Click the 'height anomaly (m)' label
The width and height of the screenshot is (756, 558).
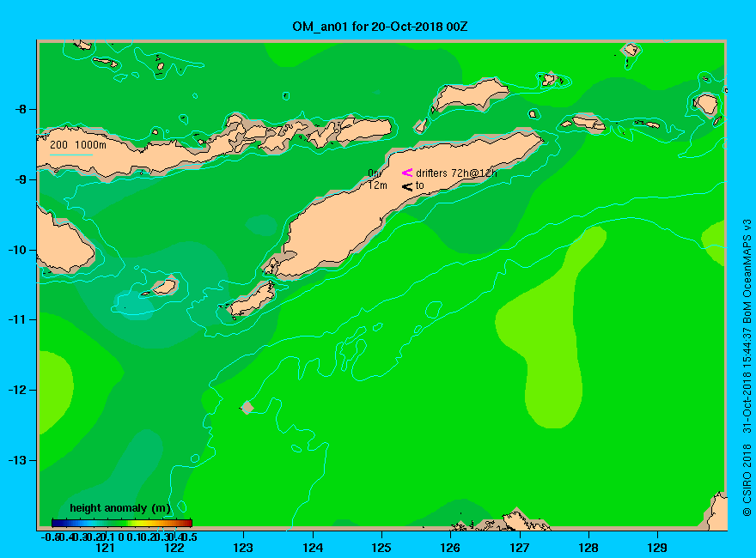[120, 508]
